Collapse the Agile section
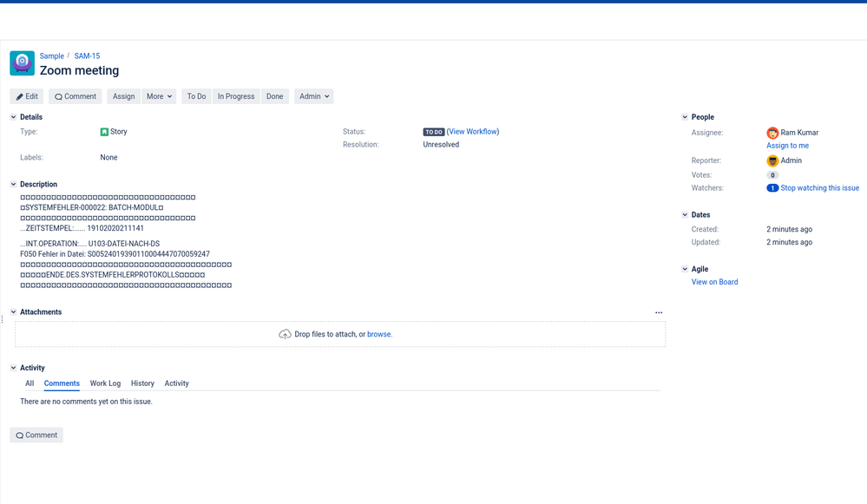The image size is (867, 504). pos(685,269)
